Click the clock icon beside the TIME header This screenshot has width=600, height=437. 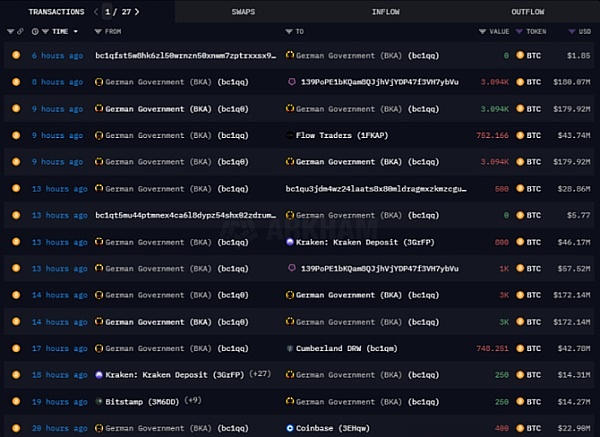click(35, 32)
